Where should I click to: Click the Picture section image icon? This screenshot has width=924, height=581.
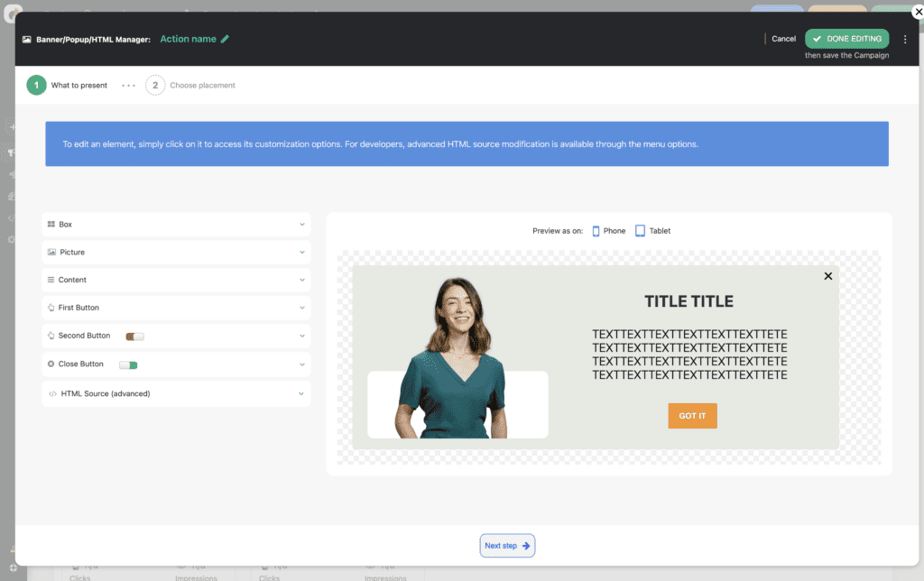[x=51, y=252]
